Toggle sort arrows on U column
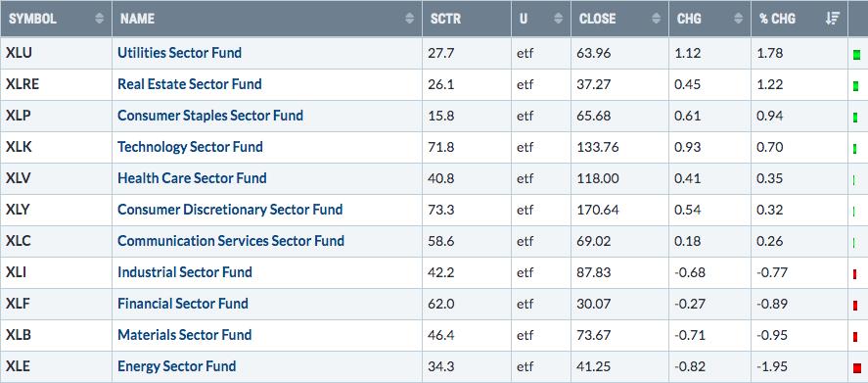 [559, 19]
